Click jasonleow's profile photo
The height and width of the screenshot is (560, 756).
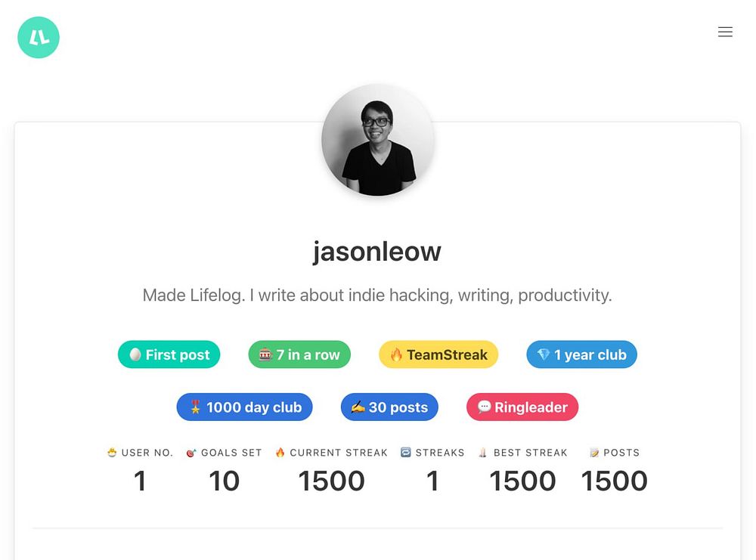coord(378,141)
